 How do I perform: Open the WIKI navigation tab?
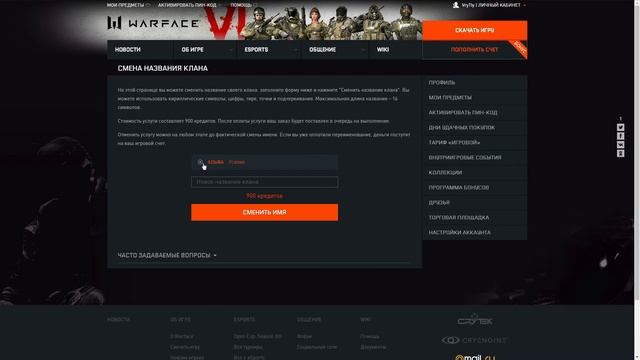pyautogui.click(x=395, y=49)
